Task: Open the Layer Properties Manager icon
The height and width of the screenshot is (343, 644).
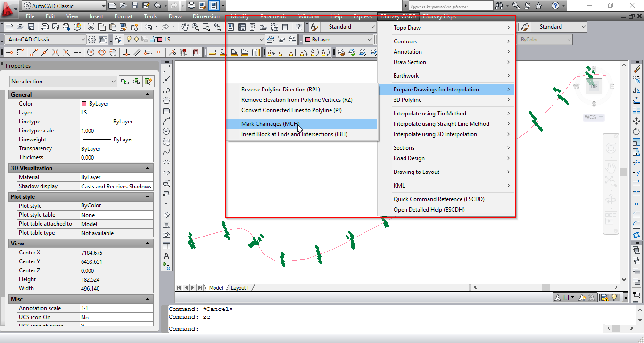Action: pos(117,40)
